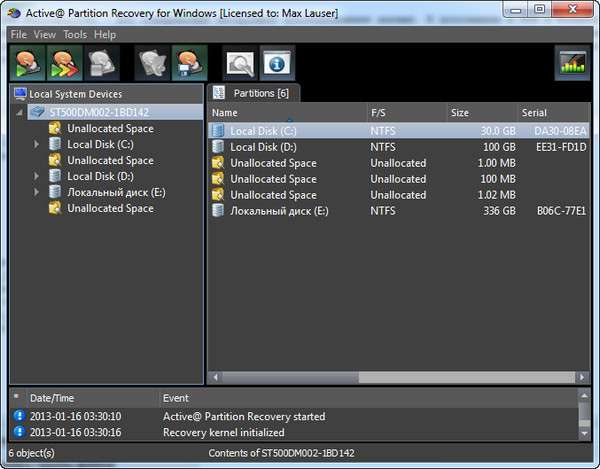Select the 100 MB Unallocated Space row
600x469 pixels.
398,179
